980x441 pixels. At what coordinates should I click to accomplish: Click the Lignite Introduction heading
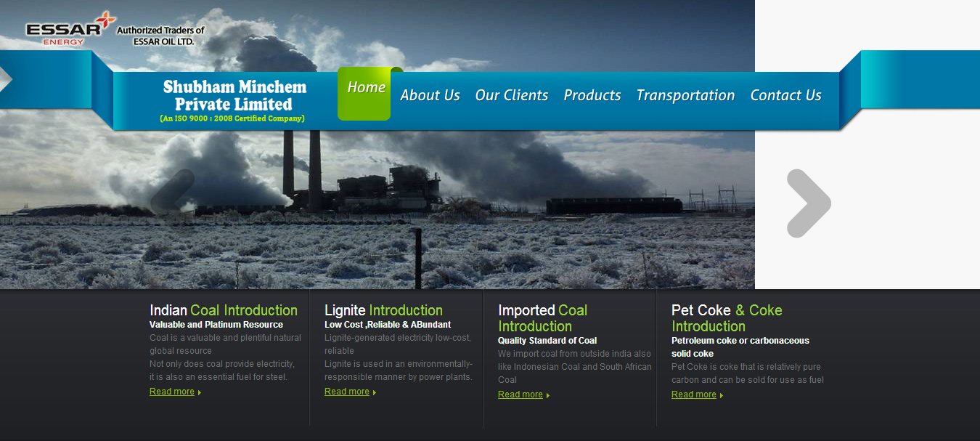[383, 310]
